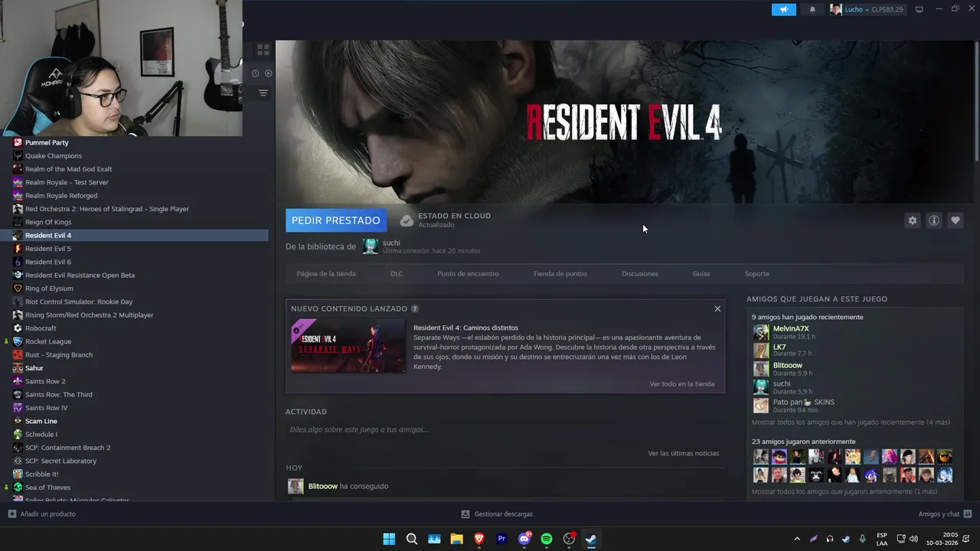The image size is (980, 551).
Task: Open the Página de la tienda tab
Action: (326, 274)
